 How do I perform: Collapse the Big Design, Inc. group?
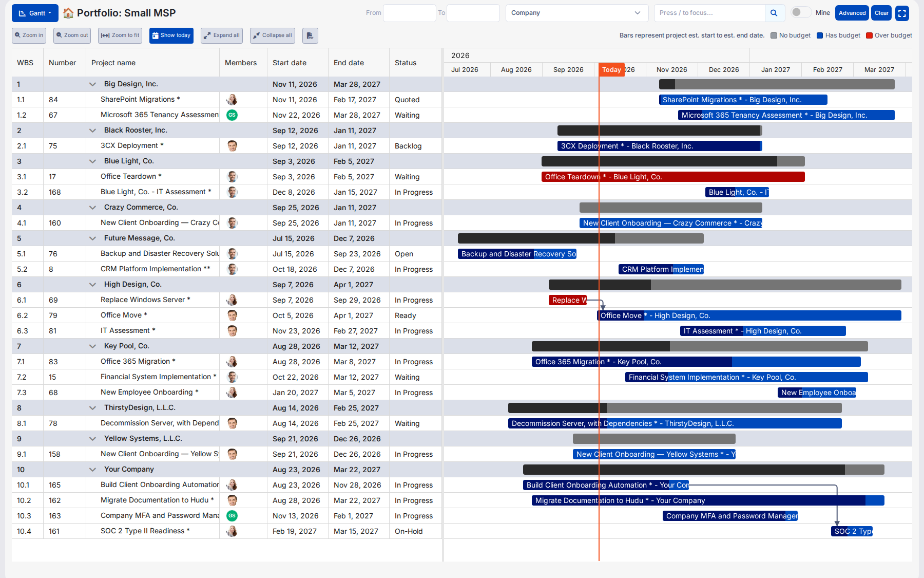92,84
